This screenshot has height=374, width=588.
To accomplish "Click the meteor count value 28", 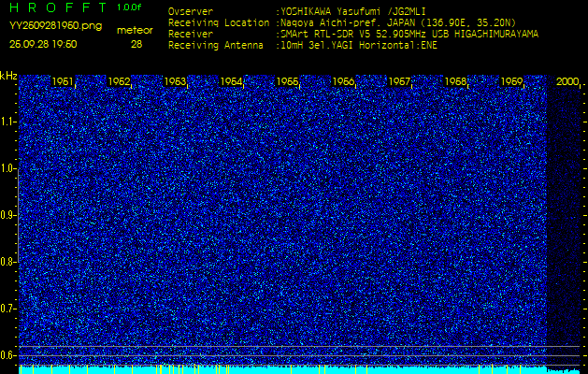I will click(x=136, y=44).
